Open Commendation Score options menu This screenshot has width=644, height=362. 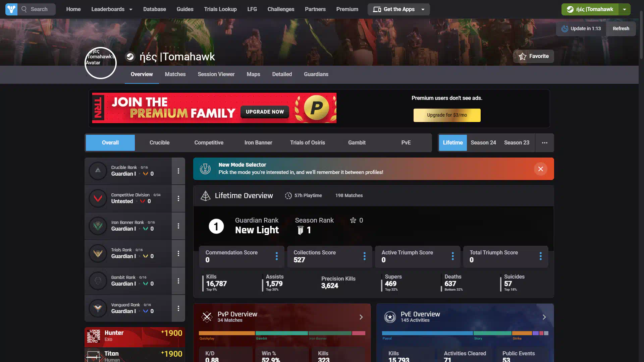[x=277, y=256]
